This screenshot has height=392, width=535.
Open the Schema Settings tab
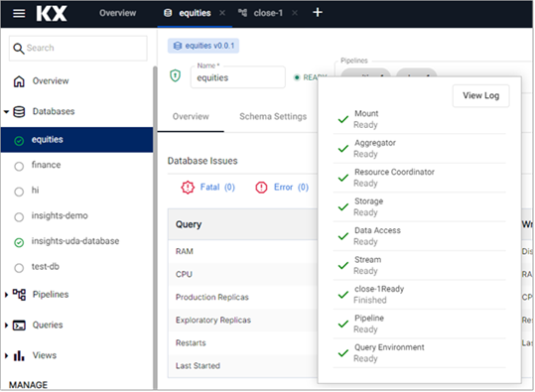tap(273, 117)
